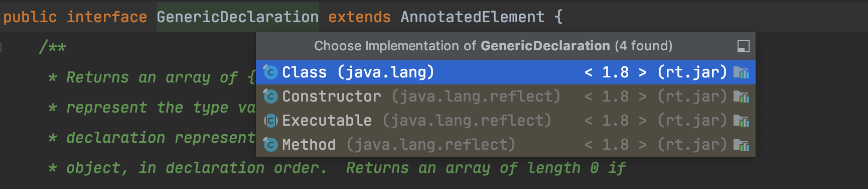868x189 pixels.
Task: Click library icon on the Method row
Action: click(x=741, y=145)
